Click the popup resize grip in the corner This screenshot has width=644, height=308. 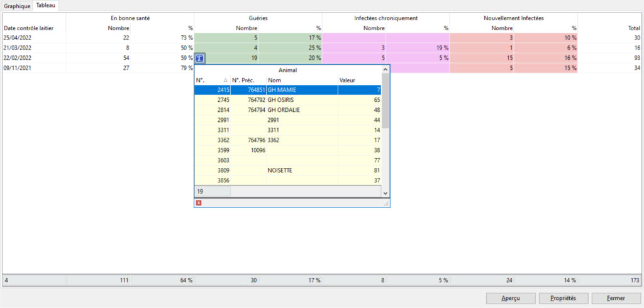(387, 204)
